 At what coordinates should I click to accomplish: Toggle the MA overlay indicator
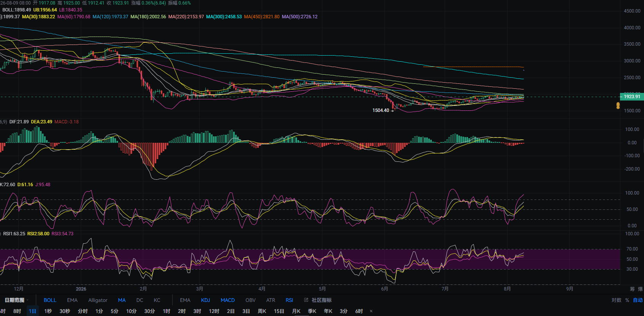tap(122, 300)
